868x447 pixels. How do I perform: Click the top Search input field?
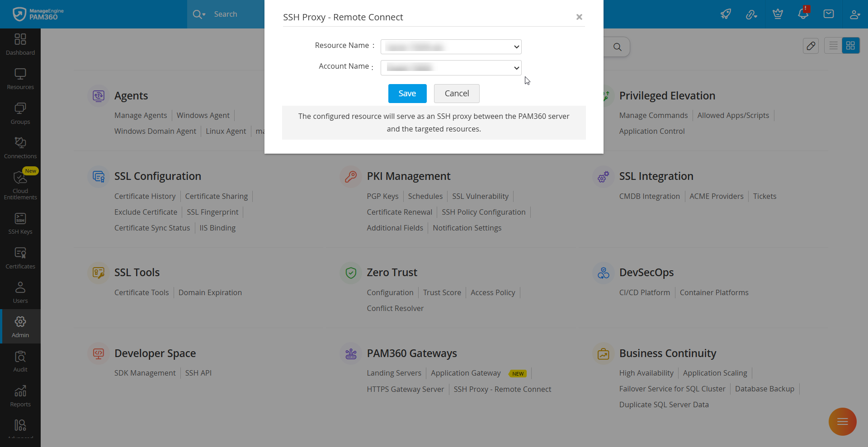pyautogui.click(x=235, y=14)
